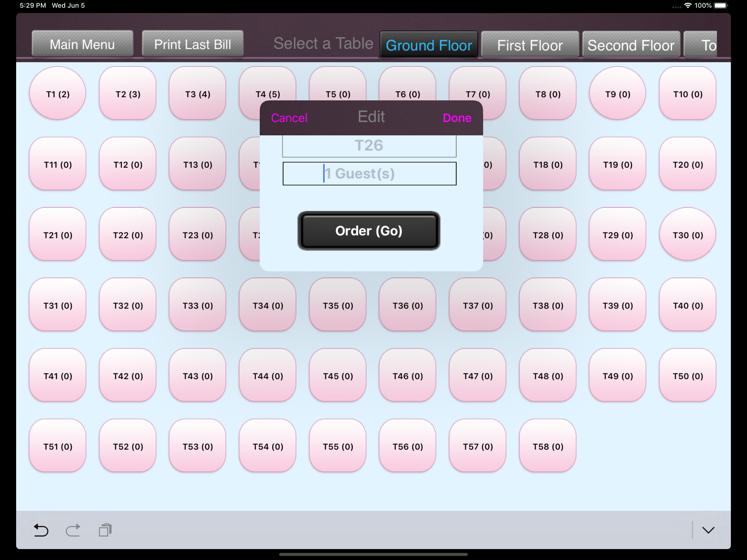Select table T33 (0)
747x560 pixels.
pyautogui.click(x=198, y=304)
